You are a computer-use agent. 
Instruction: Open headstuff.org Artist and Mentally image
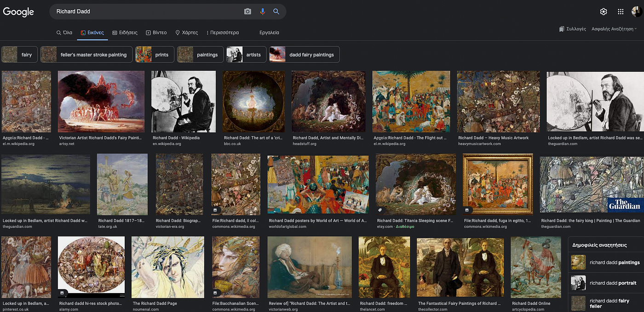tap(328, 101)
